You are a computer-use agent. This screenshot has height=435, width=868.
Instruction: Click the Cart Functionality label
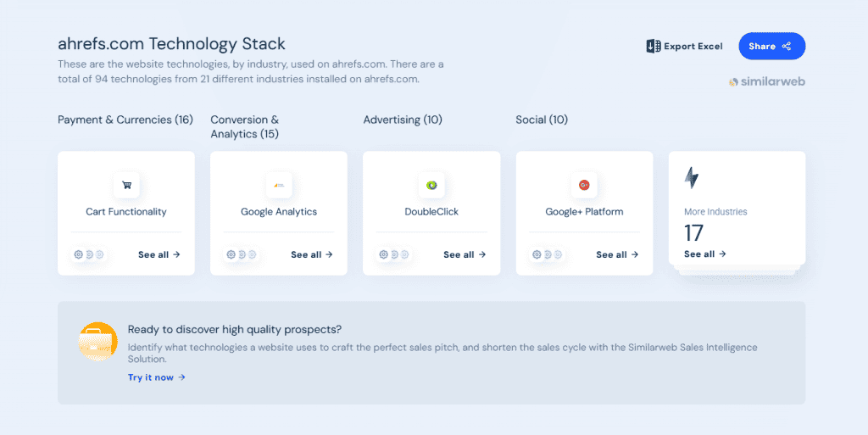pos(126,211)
